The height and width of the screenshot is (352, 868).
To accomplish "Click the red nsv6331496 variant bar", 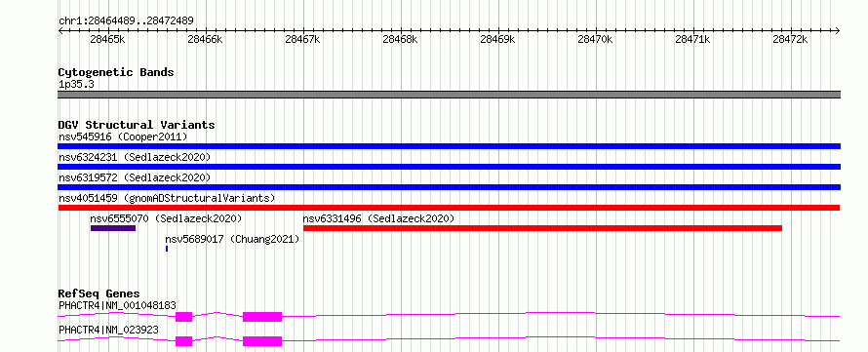I will [x=542, y=228].
